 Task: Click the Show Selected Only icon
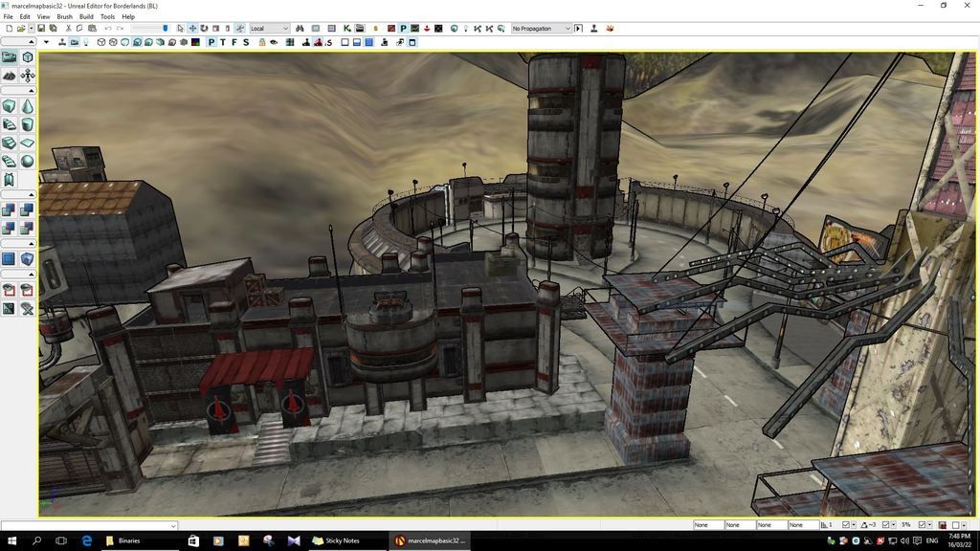click(x=9, y=290)
